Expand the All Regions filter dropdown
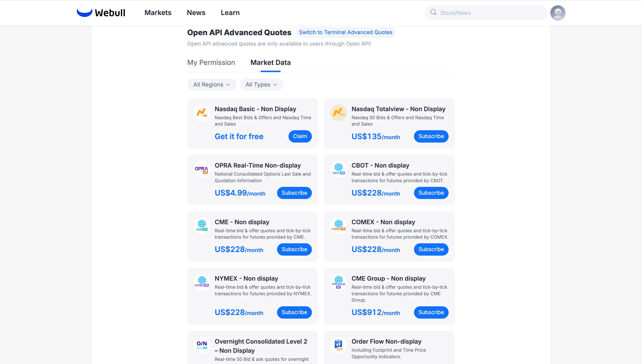This screenshot has width=642, height=364. click(x=212, y=84)
